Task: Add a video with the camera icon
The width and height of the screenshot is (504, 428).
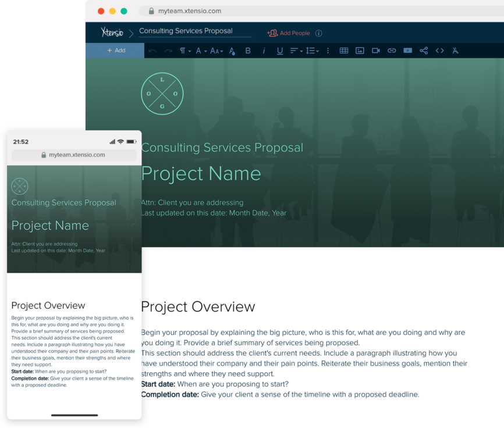Action: [x=375, y=51]
